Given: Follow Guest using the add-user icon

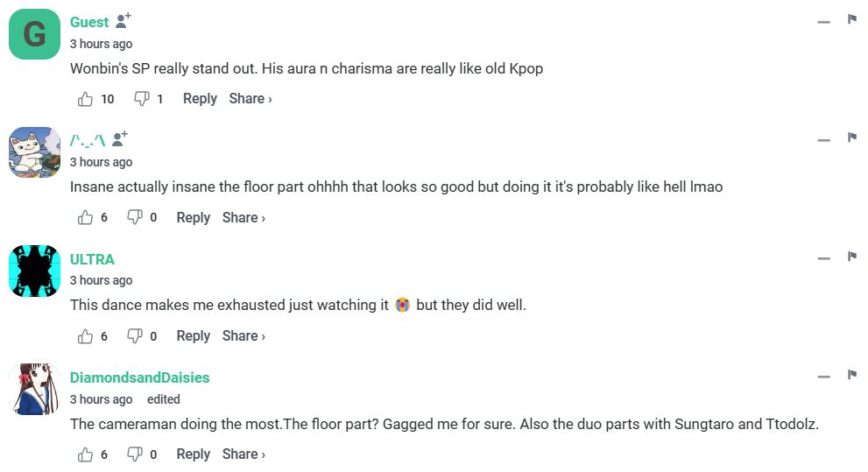Looking at the screenshot, I should (123, 20).
